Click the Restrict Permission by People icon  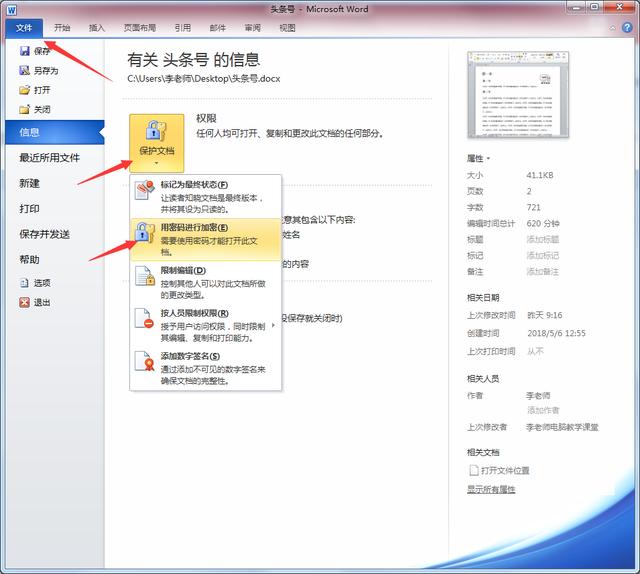point(144,318)
